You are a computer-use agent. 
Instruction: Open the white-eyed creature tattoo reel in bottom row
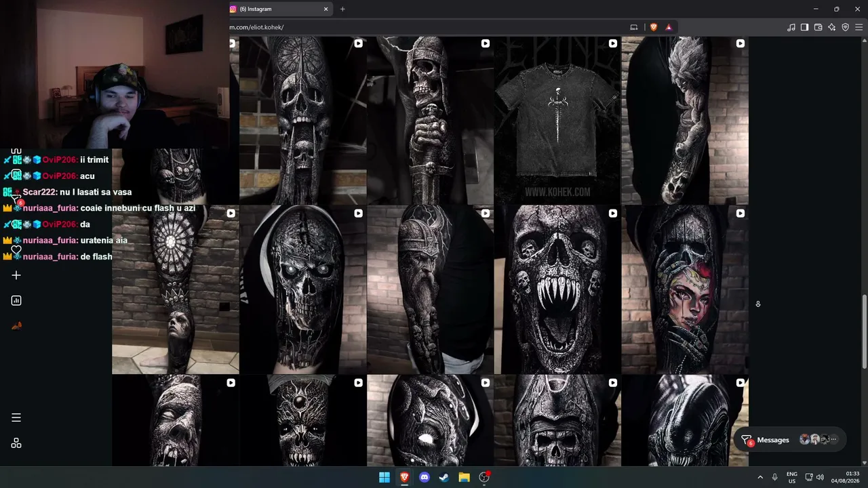[x=430, y=421]
